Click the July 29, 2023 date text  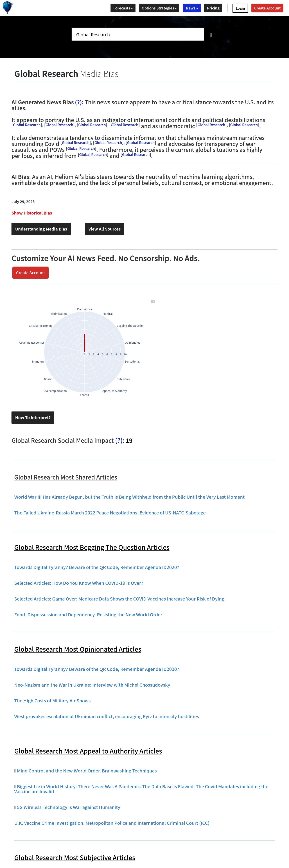pos(23,201)
